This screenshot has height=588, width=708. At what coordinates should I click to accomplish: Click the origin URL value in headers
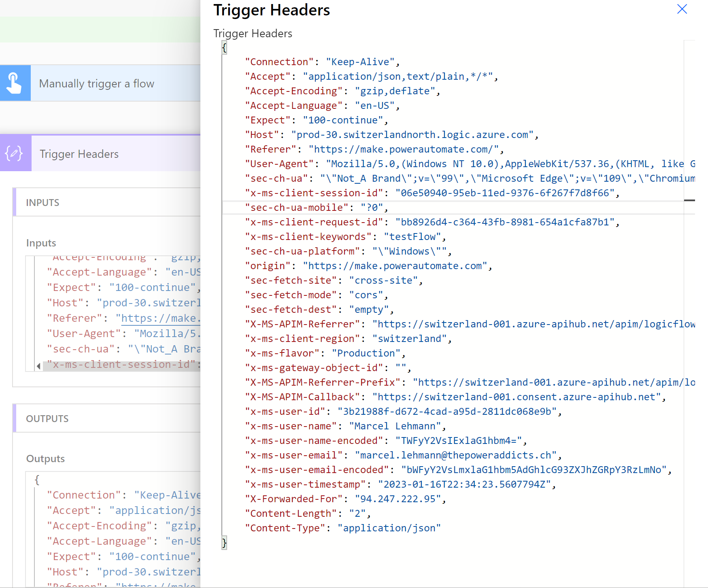coord(395,266)
